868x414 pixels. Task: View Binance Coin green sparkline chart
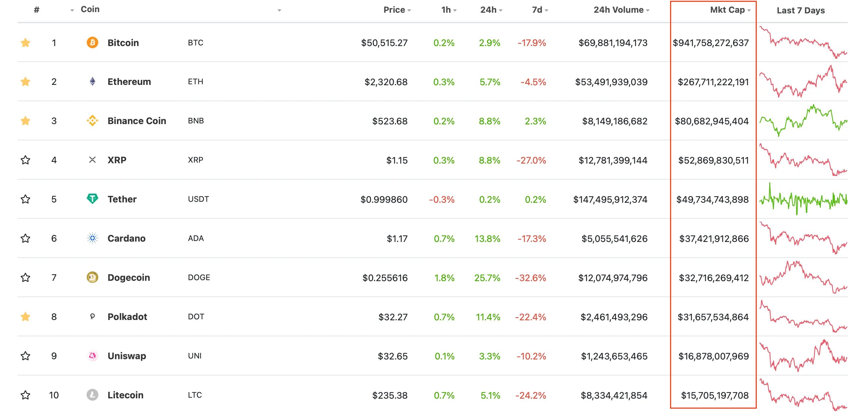(x=803, y=120)
